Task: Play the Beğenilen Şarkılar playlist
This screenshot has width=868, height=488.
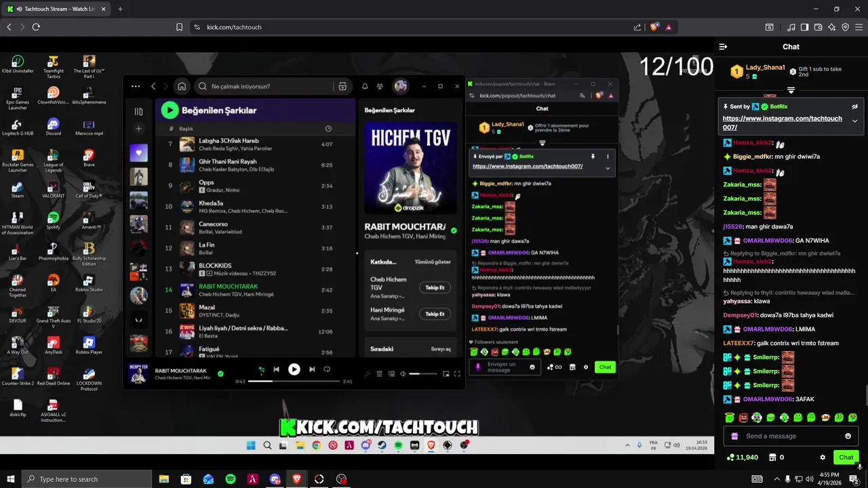Action: point(170,110)
